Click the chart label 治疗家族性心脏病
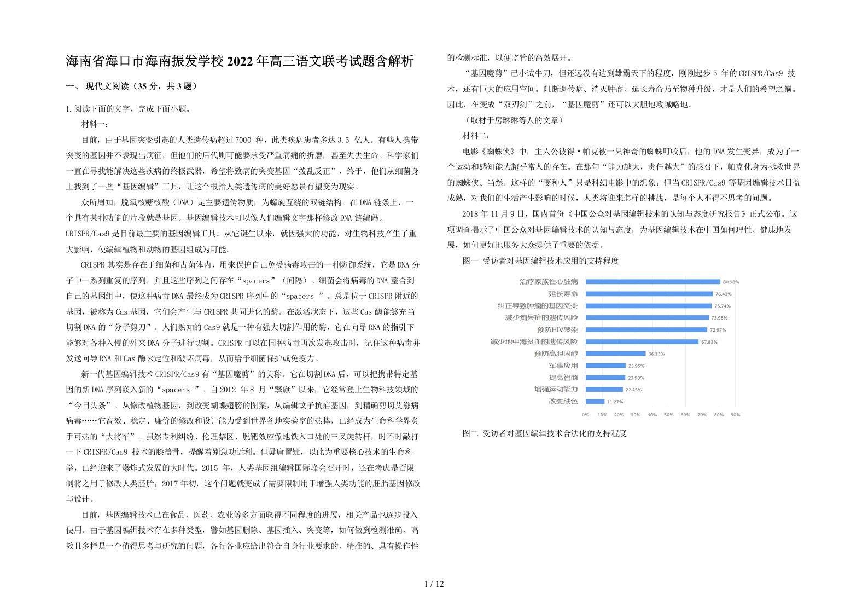This screenshot has width=868, height=614. point(549,282)
